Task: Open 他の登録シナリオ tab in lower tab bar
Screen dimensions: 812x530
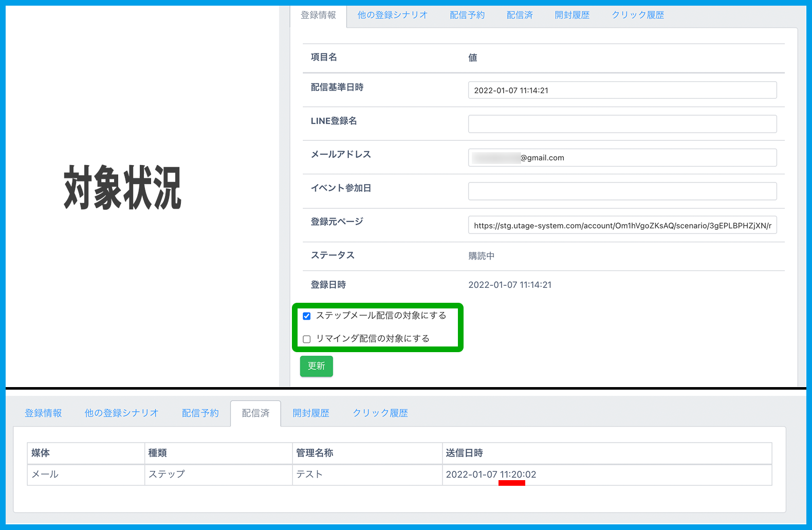Action: (x=121, y=413)
